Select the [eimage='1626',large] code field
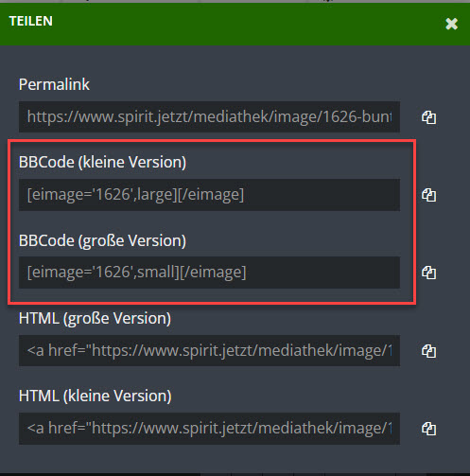Screen dimensions: 470x476 209,195
